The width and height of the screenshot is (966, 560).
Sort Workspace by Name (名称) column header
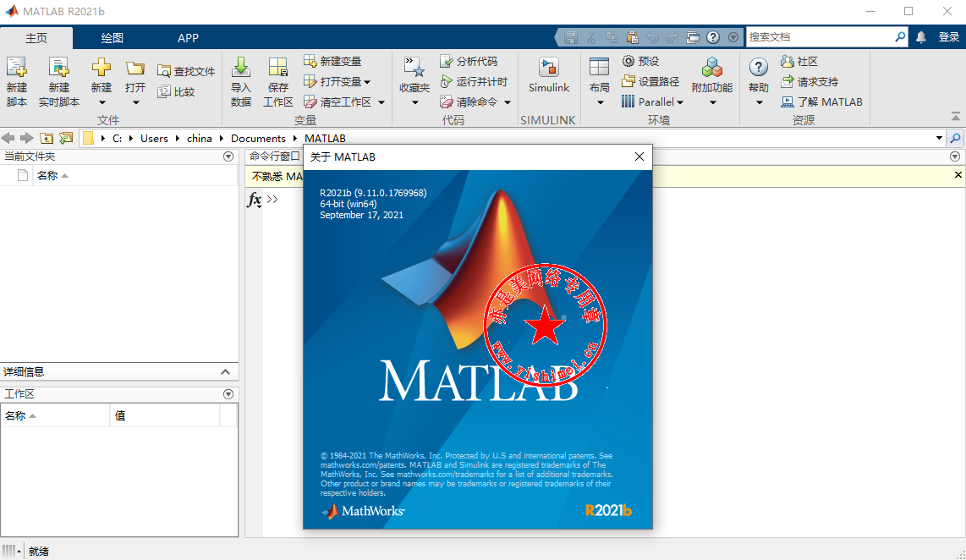coord(56,415)
